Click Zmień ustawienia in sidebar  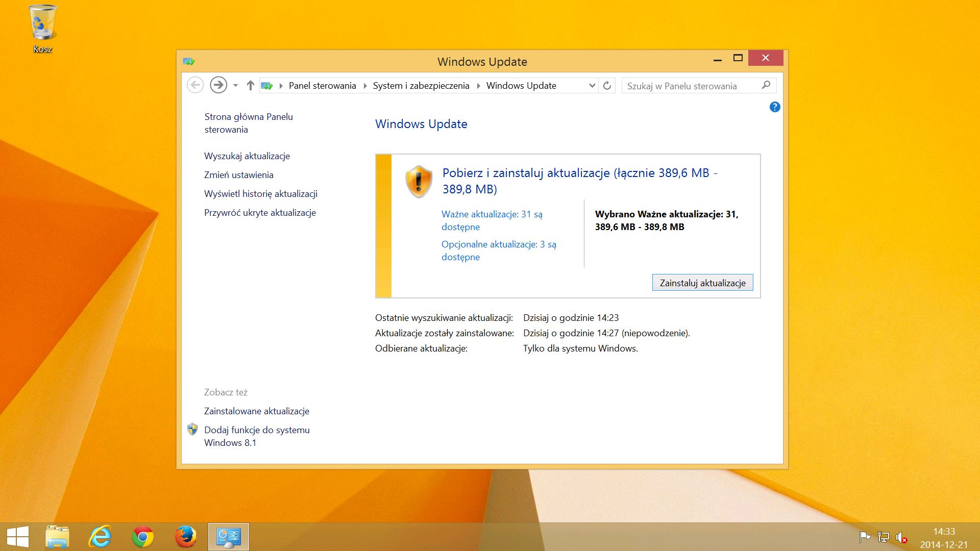(x=238, y=175)
